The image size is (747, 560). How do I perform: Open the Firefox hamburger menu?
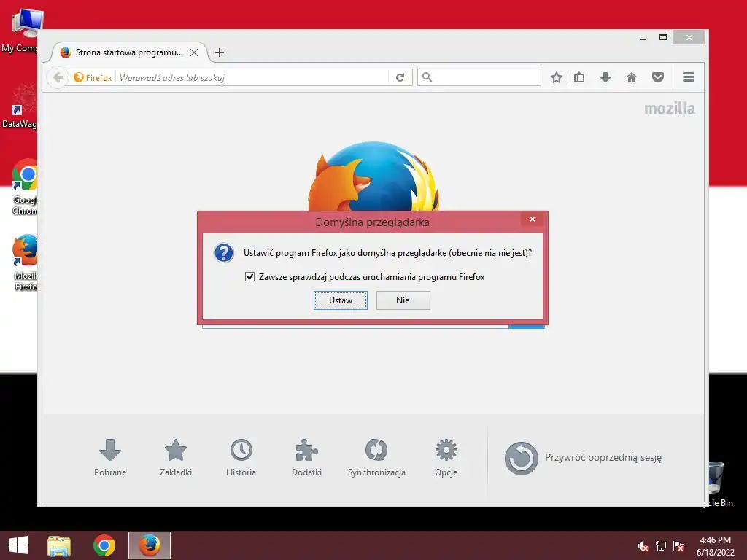tap(689, 77)
